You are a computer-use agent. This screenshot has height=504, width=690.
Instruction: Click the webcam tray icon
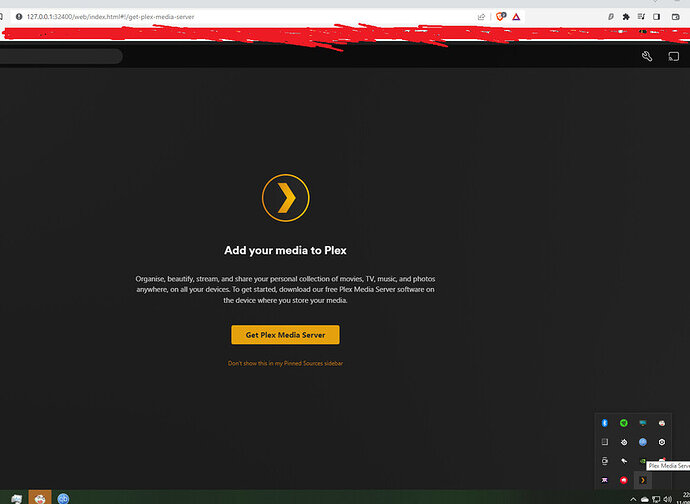tap(605, 461)
